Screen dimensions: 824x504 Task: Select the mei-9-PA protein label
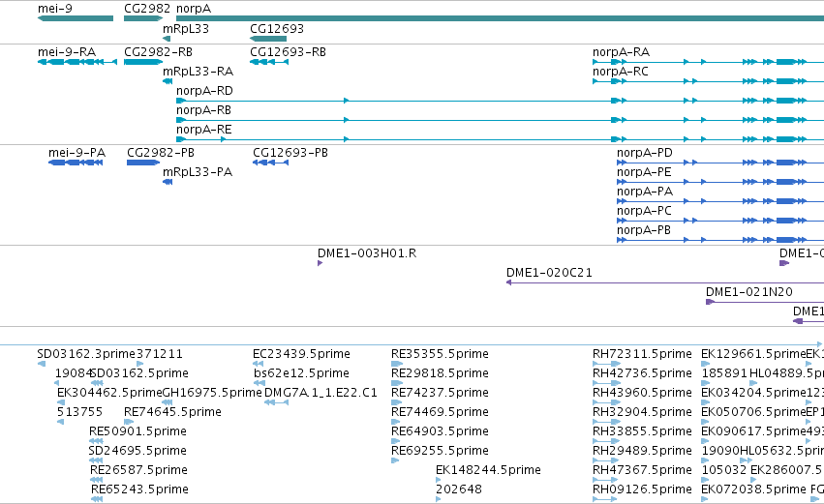pos(76,153)
